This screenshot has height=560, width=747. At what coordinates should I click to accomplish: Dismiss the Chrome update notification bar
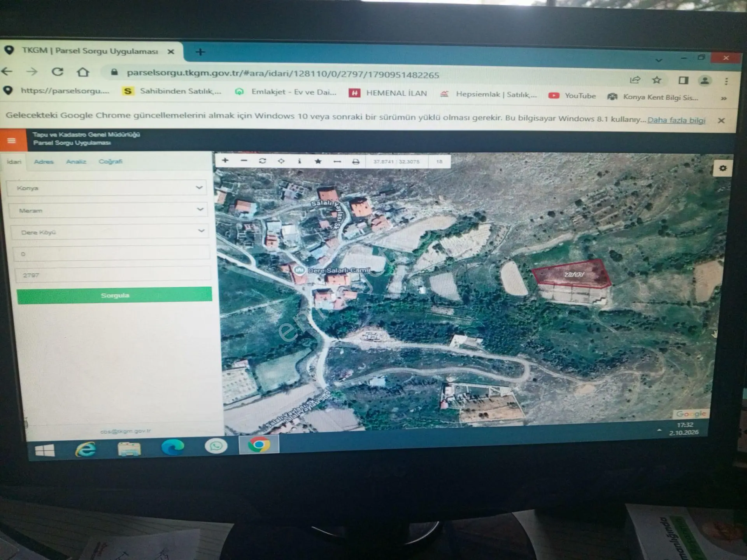coord(721,121)
